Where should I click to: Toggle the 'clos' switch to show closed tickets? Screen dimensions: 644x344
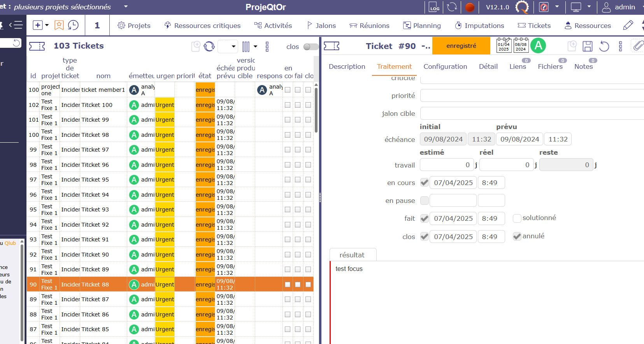311,47
